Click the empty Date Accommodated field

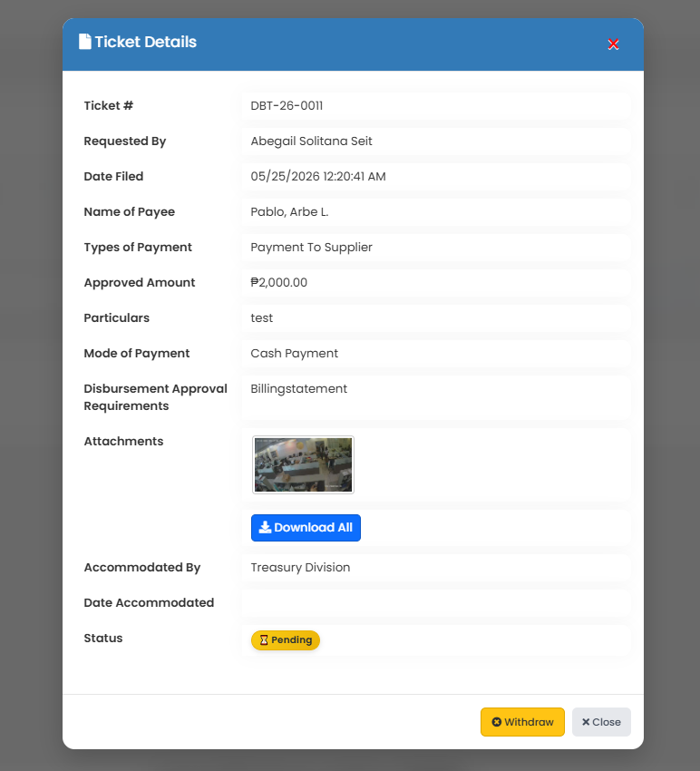tap(435, 603)
